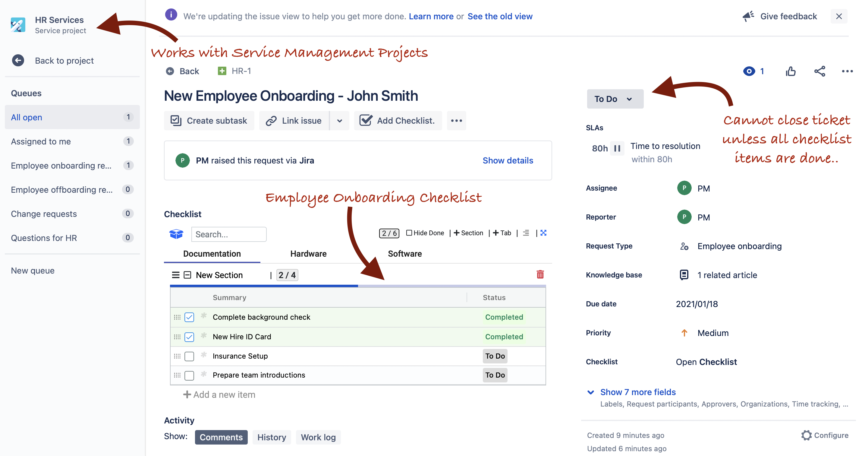Expand checklist to fullscreen with blue arrows icon
The height and width of the screenshot is (456, 868).
[x=543, y=233]
